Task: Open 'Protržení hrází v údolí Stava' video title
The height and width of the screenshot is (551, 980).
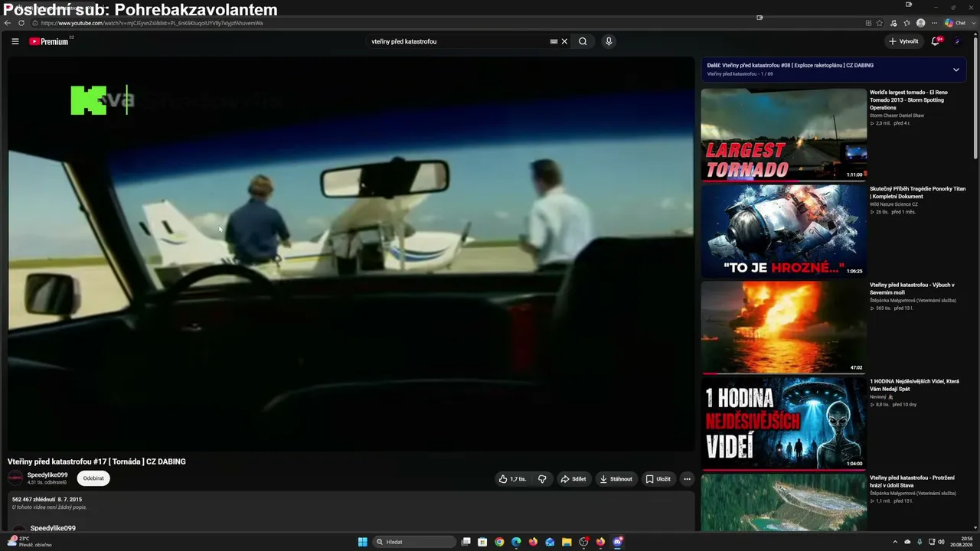Action: [912, 481]
